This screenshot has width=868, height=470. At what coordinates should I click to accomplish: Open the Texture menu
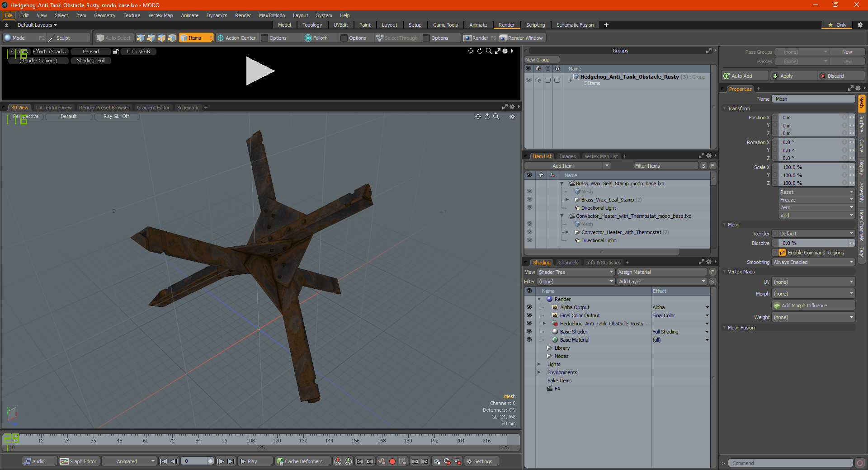[132, 15]
